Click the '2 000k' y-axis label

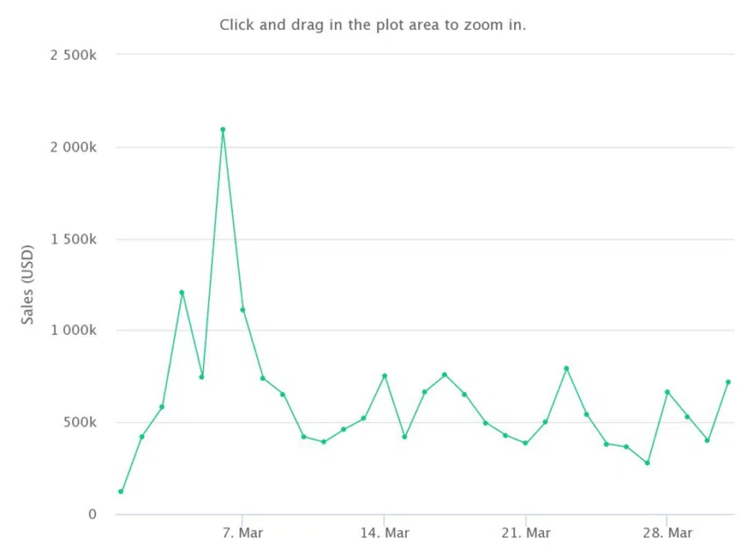[73, 148]
